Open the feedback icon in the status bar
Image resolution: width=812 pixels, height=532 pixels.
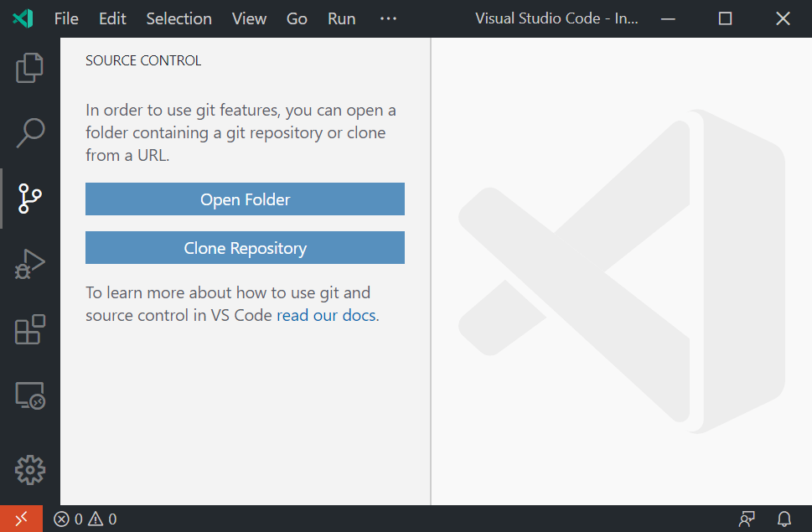tap(746, 519)
